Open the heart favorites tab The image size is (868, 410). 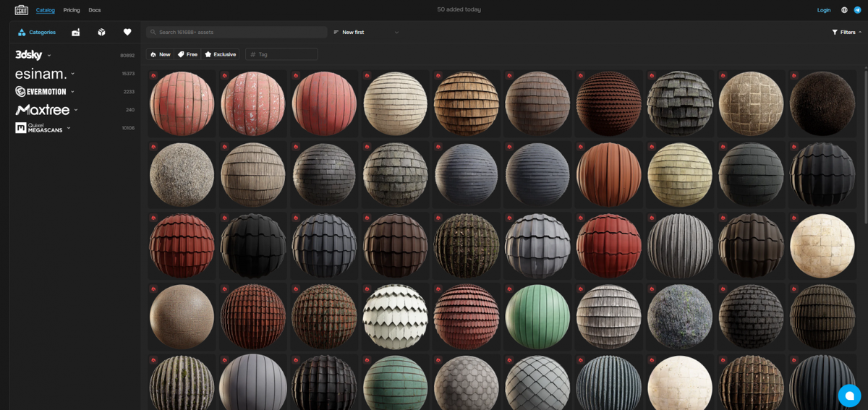[127, 33]
